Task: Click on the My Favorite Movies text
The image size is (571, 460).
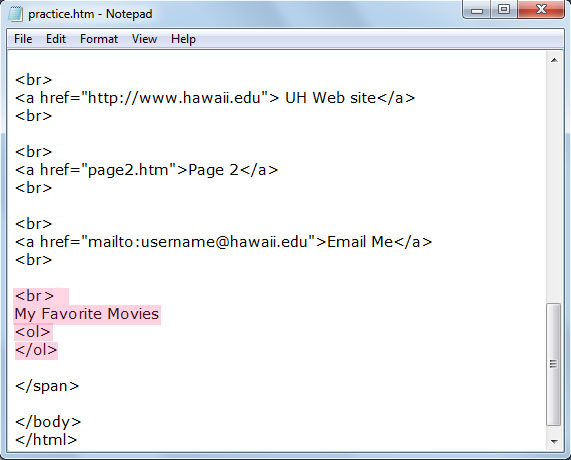Action: 87,314
